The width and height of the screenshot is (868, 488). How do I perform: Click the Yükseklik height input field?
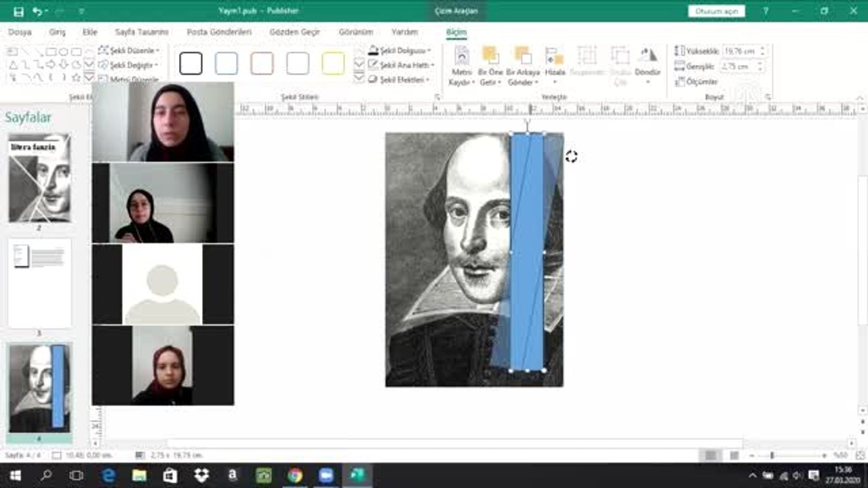(740, 51)
